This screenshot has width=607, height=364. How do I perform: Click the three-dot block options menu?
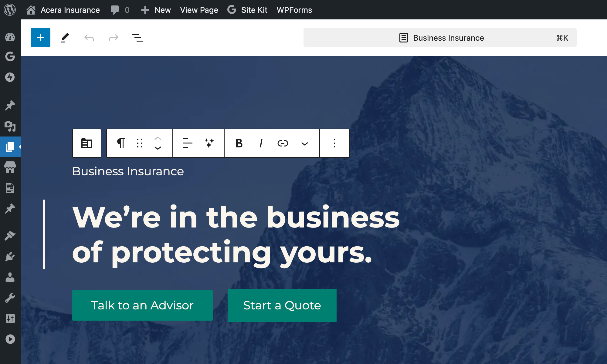[x=334, y=143]
